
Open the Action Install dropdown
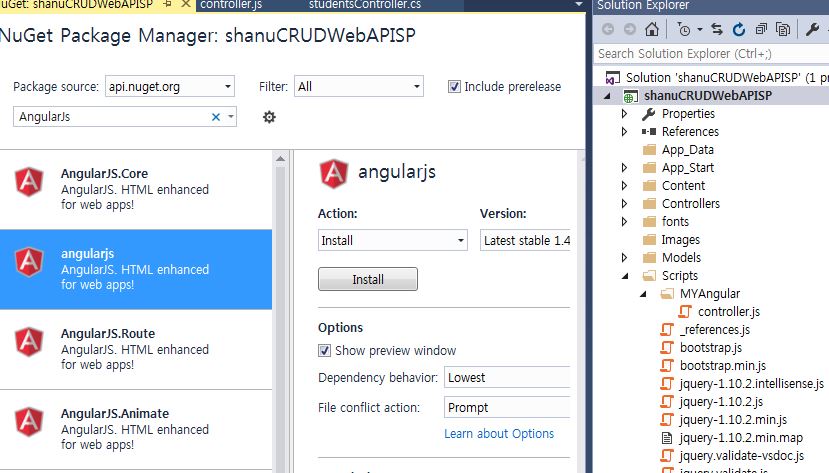click(x=392, y=240)
